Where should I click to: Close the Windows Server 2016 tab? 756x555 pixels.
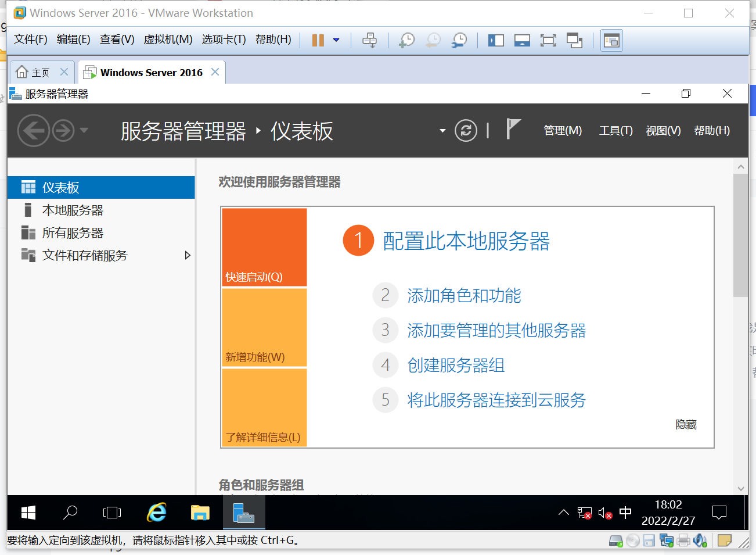tap(215, 72)
